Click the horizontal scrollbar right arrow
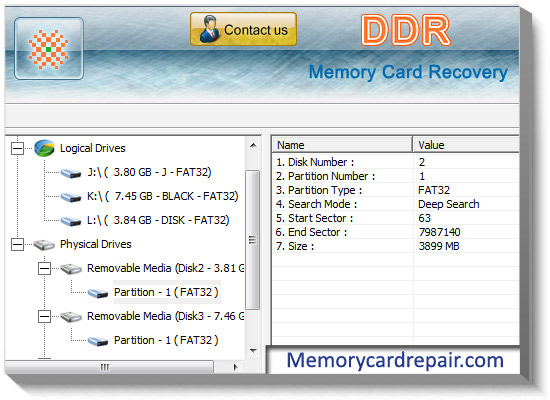 pos(235,367)
